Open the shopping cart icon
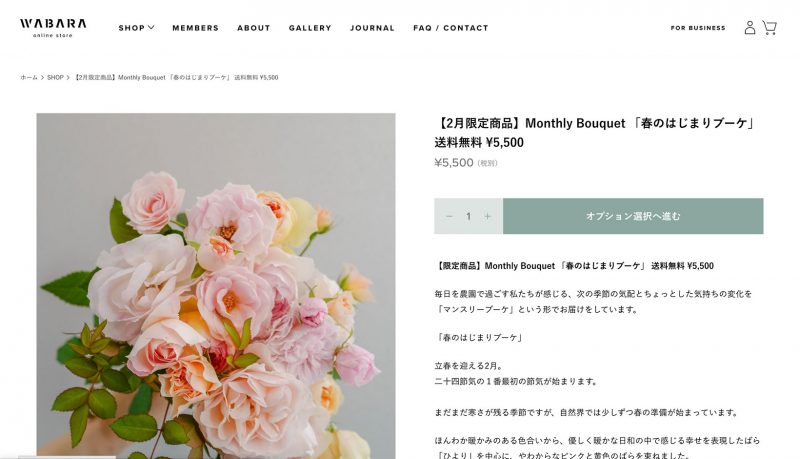 (769, 28)
